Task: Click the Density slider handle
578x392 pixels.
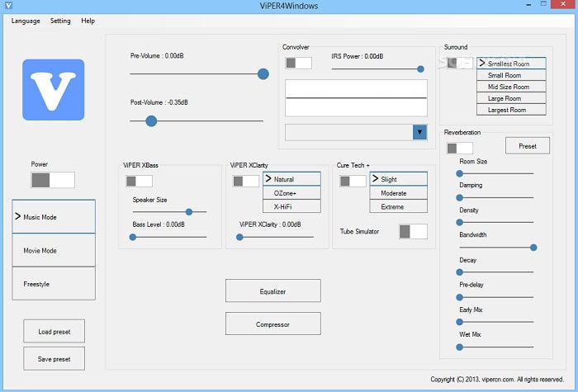Action: [460, 223]
